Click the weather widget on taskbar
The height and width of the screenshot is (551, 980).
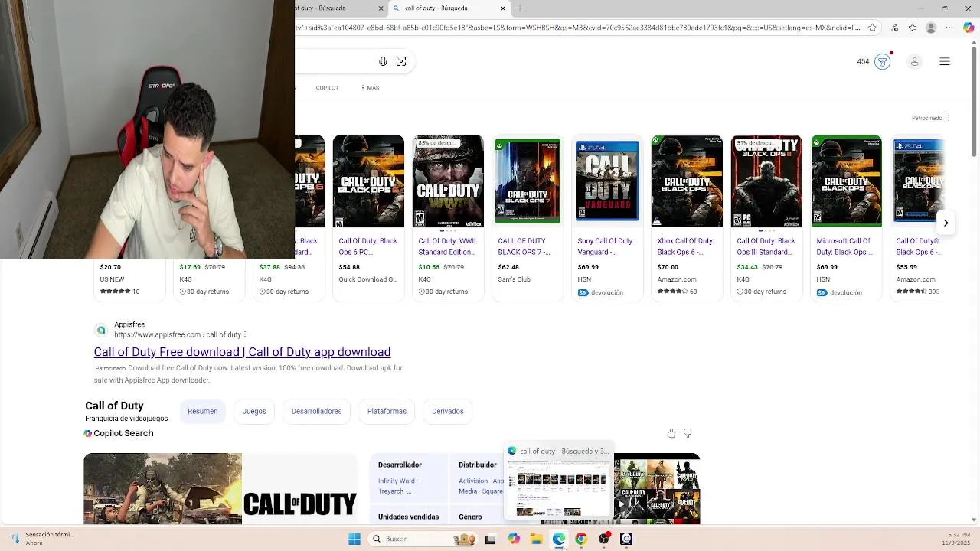[x=42, y=539]
